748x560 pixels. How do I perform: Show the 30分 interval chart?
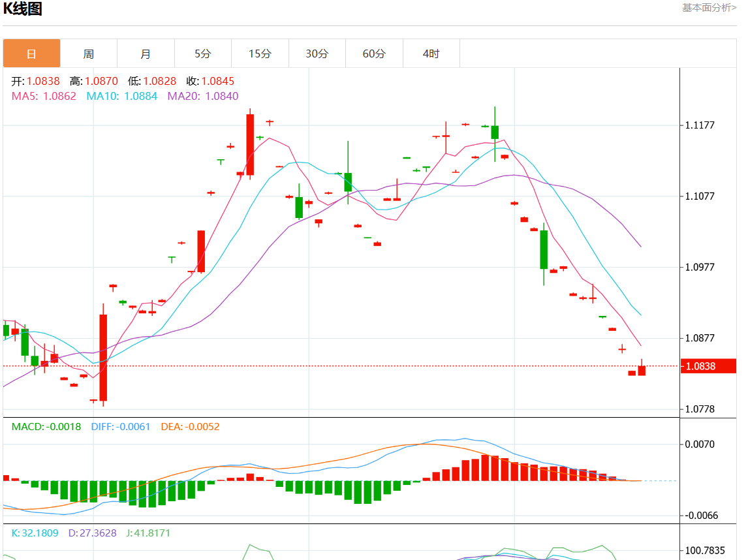click(x=317, y=54)
